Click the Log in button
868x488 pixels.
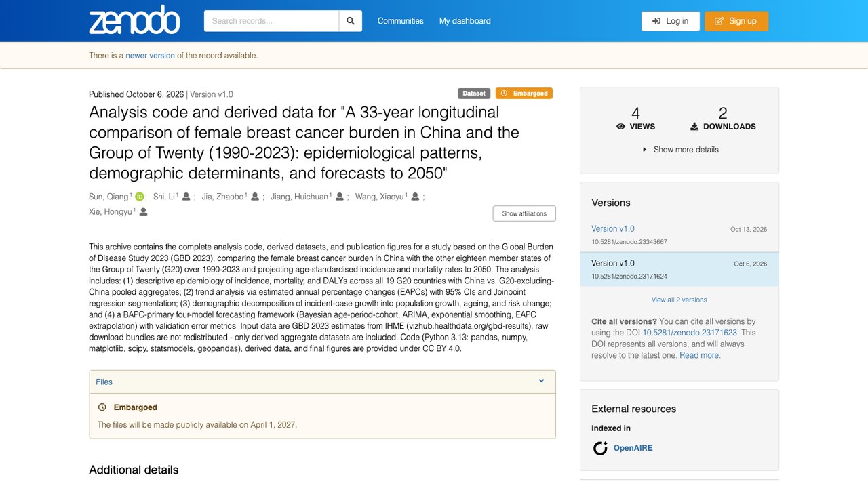click(x=670, y=21)
